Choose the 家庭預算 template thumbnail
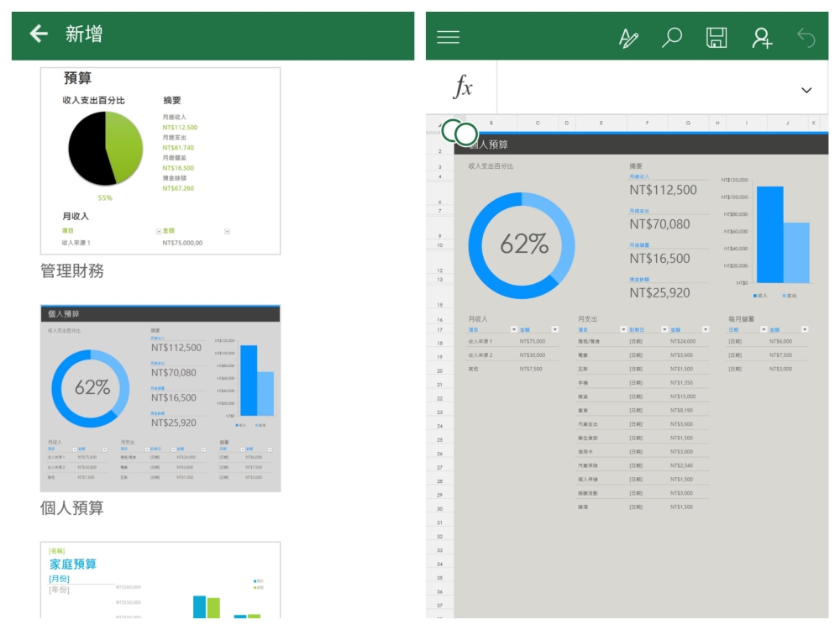Image resolution: width=840 pixels, height=630 pixels. (160, 581)
